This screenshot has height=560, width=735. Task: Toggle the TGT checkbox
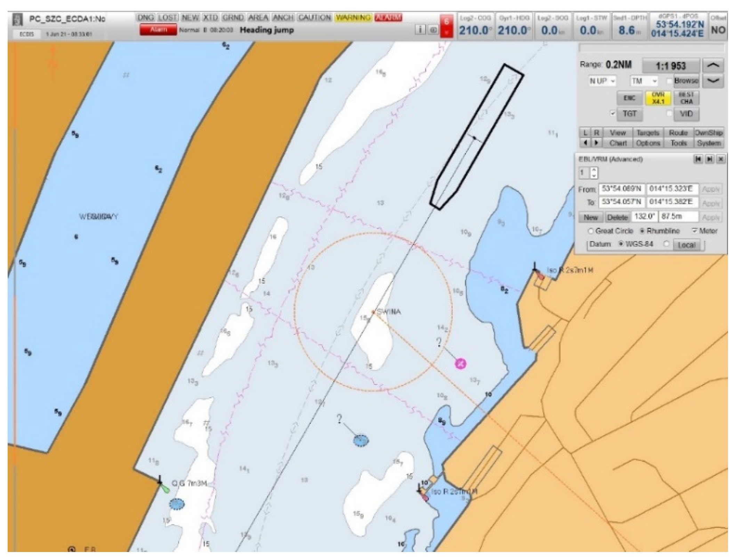point(613,113)
